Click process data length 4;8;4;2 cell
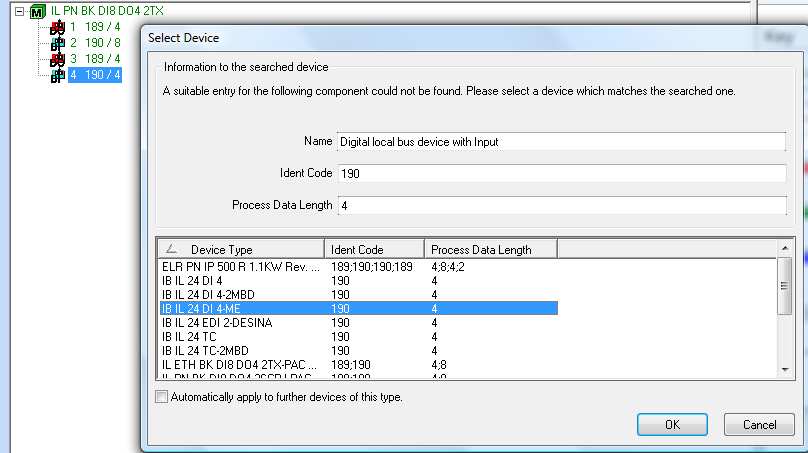This screenshot has height=453, width=808. tap(448, 267)
